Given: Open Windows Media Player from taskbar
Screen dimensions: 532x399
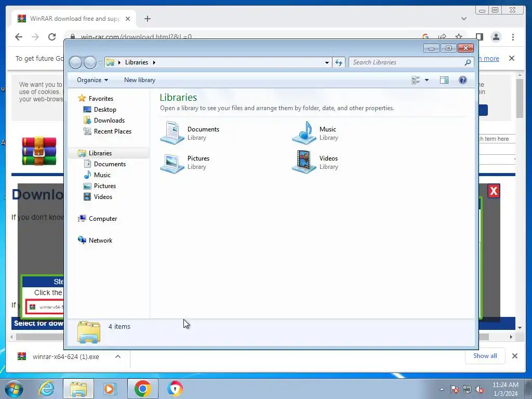Looking at the screenshot, I should (x=110, y=389).
